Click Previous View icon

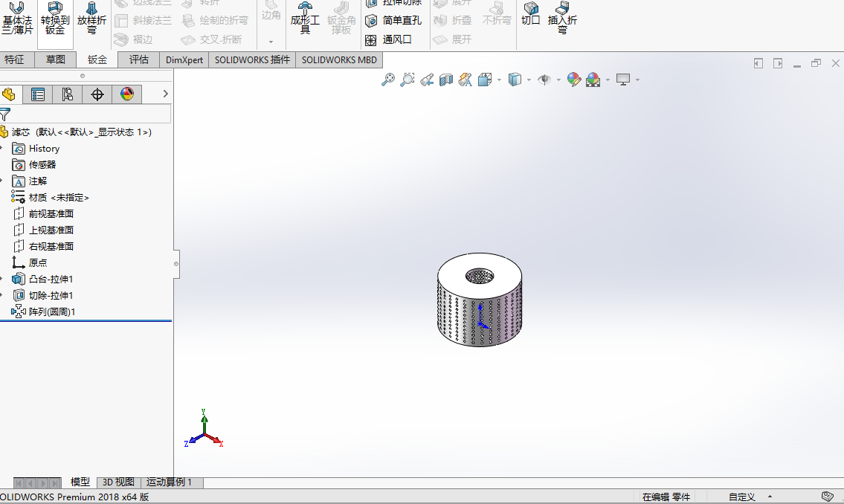click(x=427, y=80)
